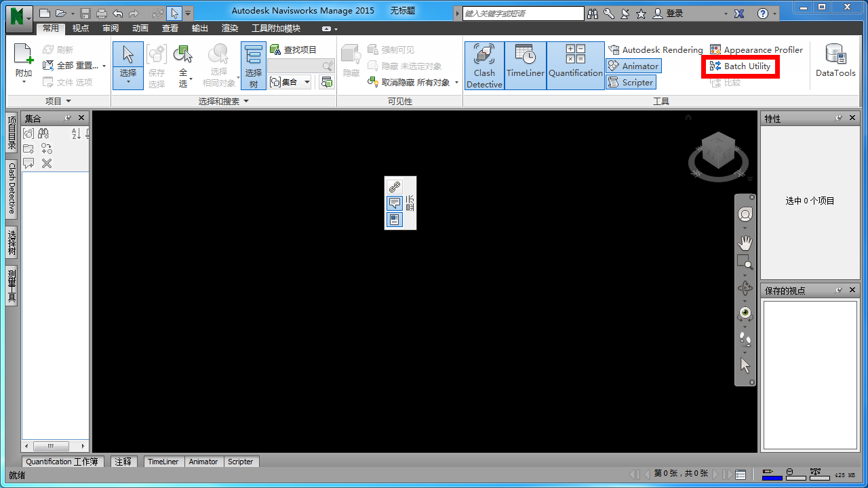Click the delete X icon in Sets panel
This screenshot has height=488, width=868.
click(47, 163)
